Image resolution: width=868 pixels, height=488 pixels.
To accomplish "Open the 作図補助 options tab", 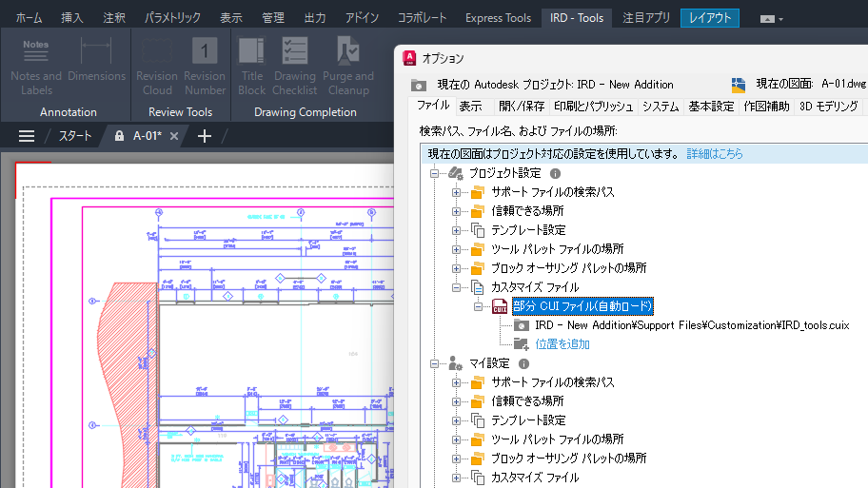I will [766, 107].
